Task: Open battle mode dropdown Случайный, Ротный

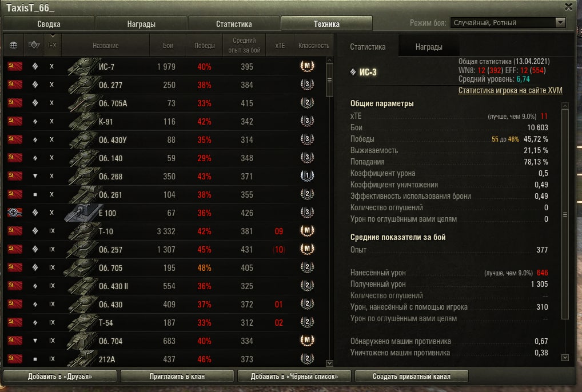Action: click(508, 23)
